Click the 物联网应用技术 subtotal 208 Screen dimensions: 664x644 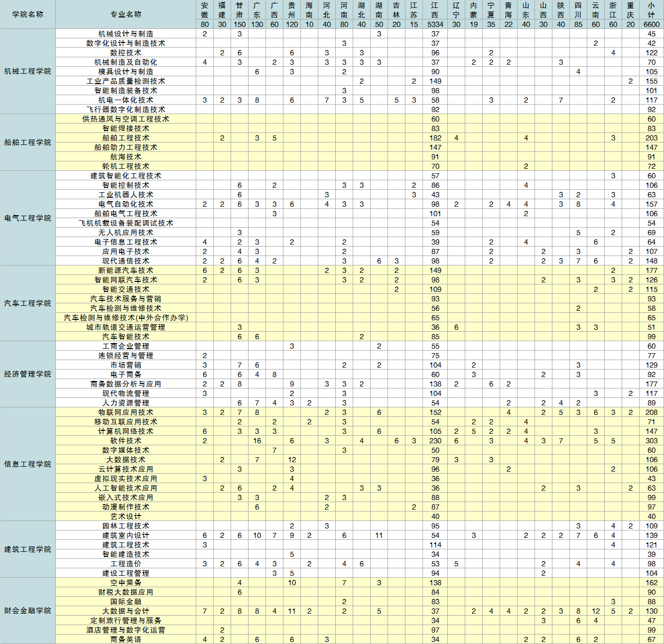[652, 412]
